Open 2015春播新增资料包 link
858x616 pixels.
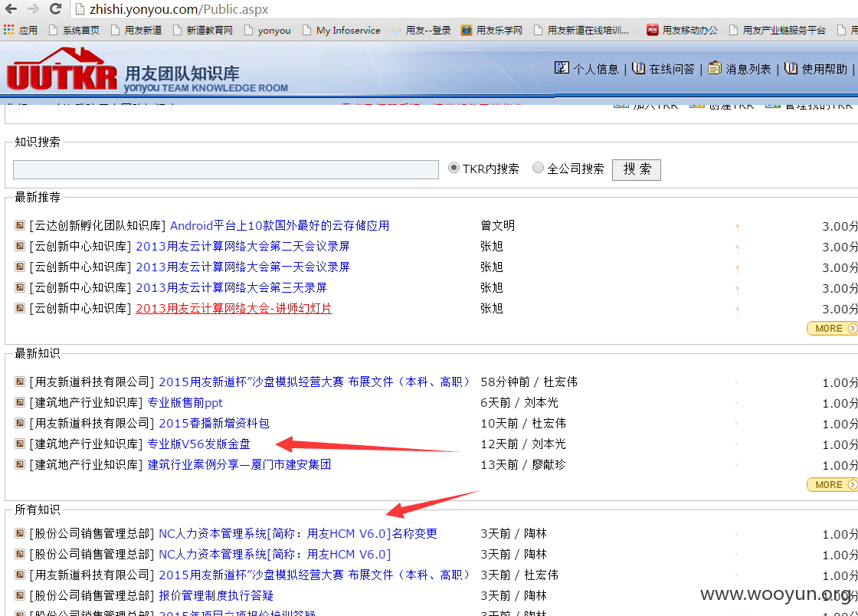tap(214, 424)
